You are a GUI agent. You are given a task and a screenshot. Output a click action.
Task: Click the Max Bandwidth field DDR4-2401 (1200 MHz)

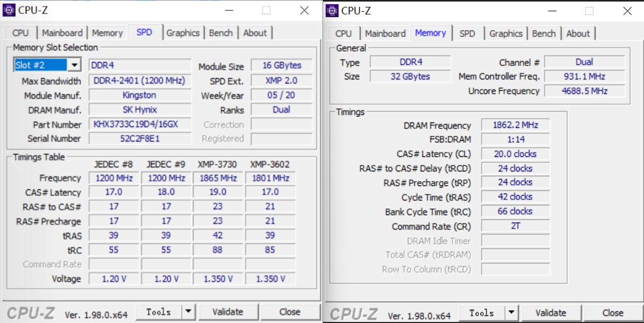(140, 80)
